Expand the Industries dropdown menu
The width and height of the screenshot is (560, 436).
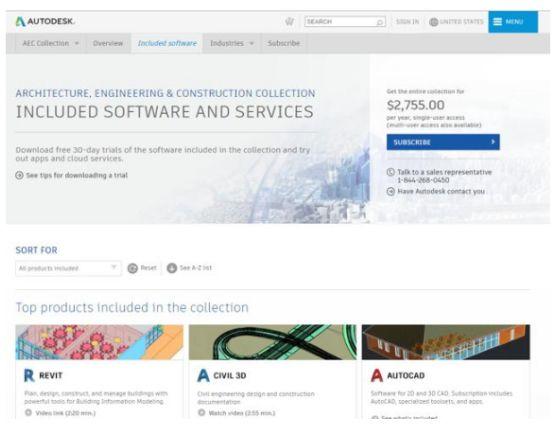point(232,43)
